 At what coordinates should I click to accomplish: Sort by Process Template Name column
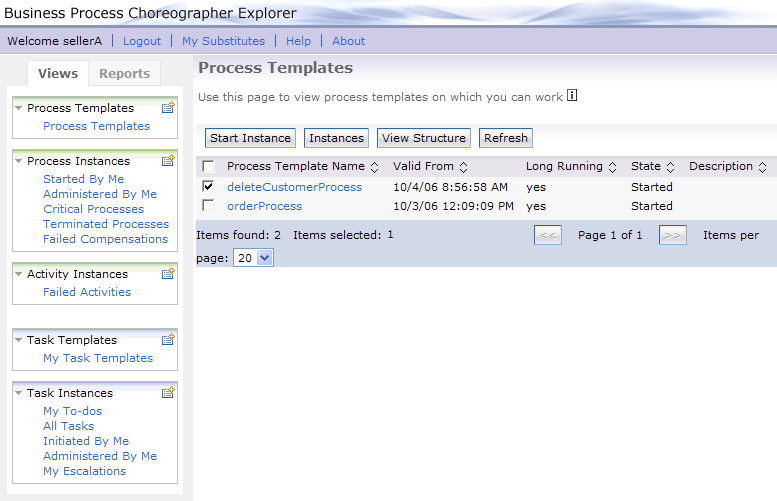(x=375, y=167)
